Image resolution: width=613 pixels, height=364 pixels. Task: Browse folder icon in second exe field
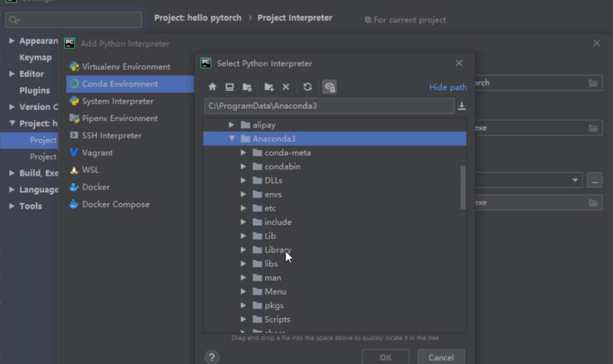tap(593, 128)
